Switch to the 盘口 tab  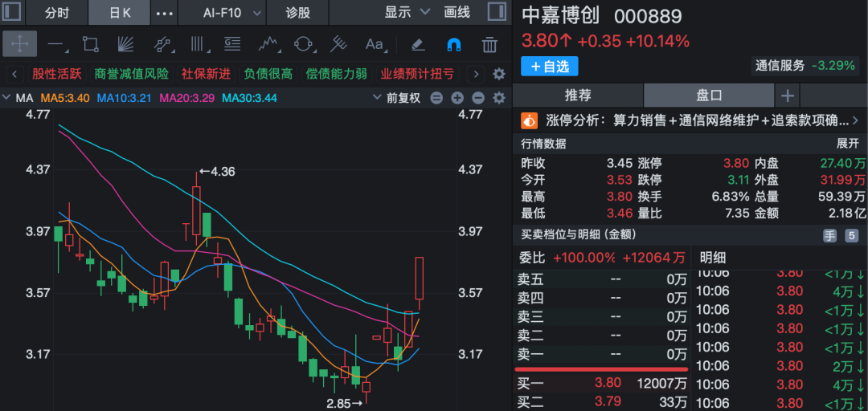709,96
